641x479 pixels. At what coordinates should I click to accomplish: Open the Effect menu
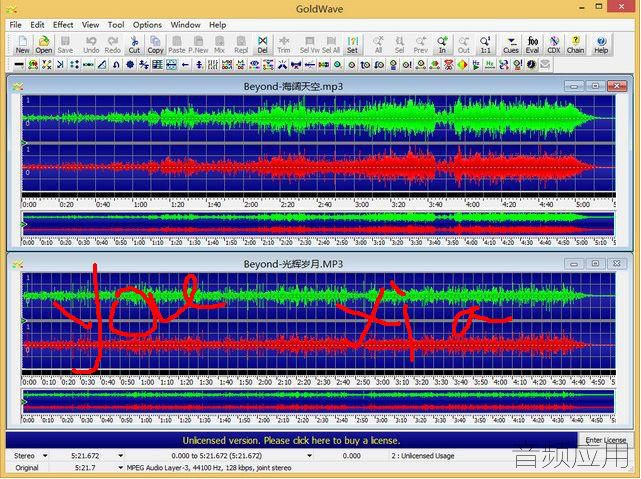point(63,25)
